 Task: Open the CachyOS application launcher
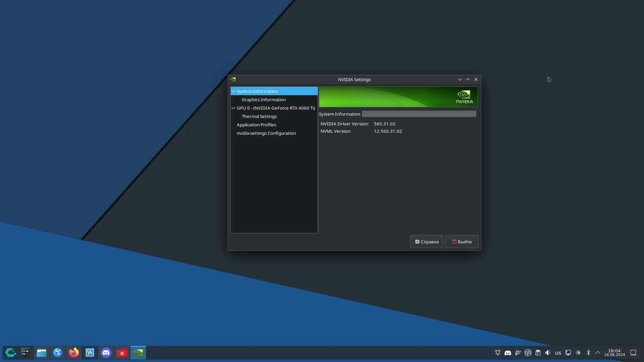pyautogui.click(x=10, y=353)
